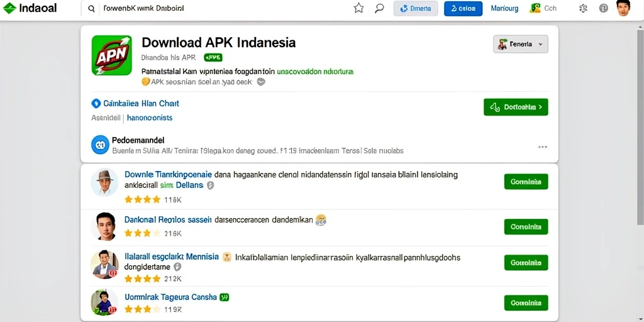Click green button in Ilalarall esgolarkt row
This screenshot has height=322, width=644.
point(526,262)
